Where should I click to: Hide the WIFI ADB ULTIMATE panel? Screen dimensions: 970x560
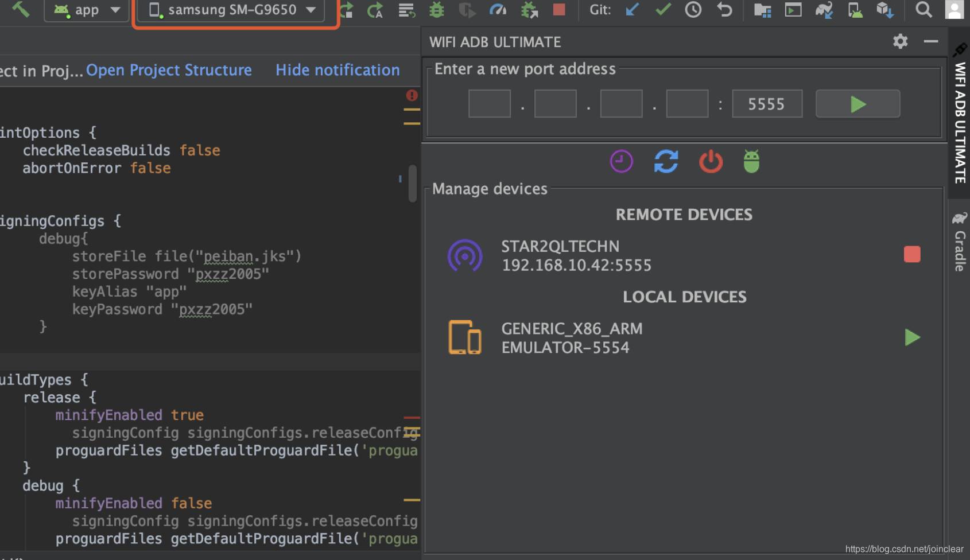tap(931, 41)
